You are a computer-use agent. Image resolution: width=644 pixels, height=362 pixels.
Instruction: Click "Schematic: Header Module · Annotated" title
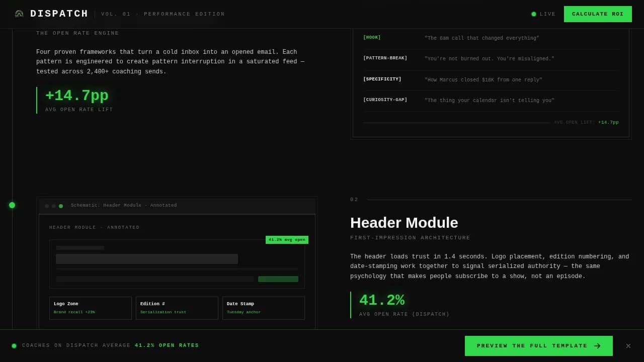click(x=124, y=206)
